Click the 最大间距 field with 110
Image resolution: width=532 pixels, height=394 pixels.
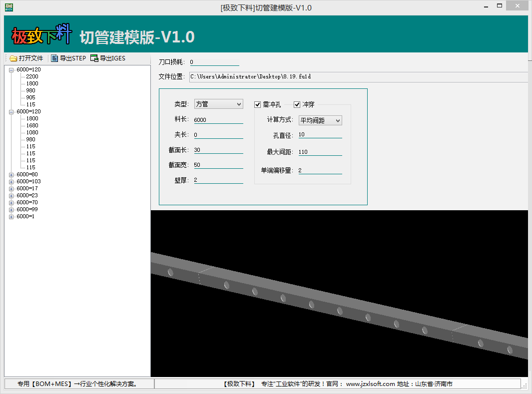click(x=320, y=152)
